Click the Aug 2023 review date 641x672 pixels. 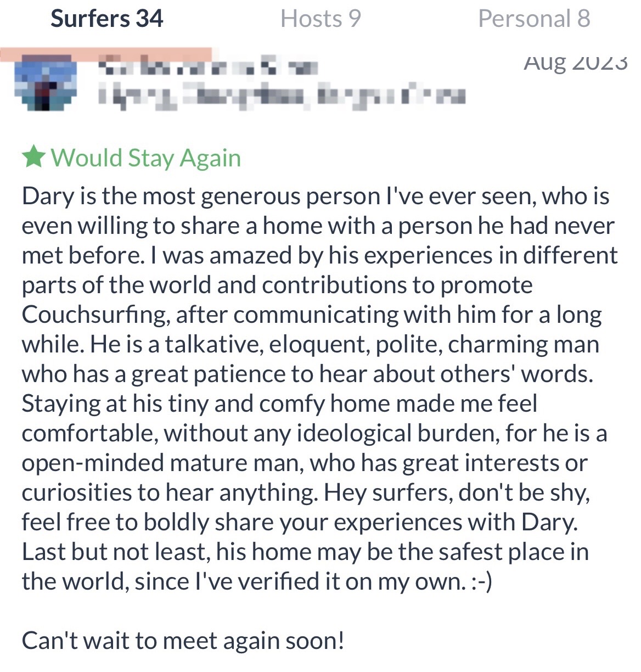coord(575,61)
